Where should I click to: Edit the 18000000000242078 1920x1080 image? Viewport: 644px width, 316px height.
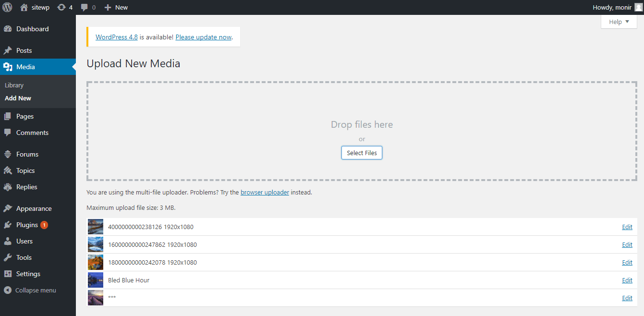[627, 262]
